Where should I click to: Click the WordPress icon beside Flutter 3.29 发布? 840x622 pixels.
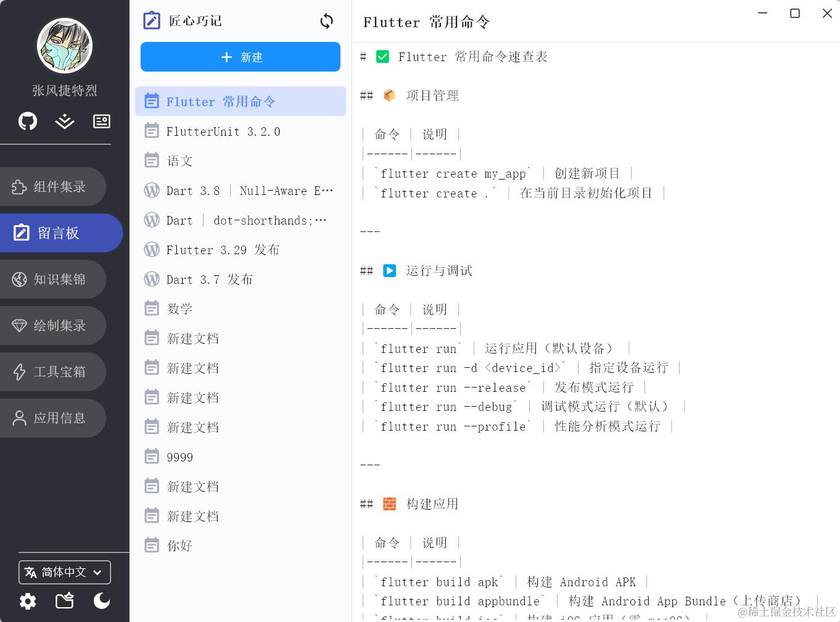pos(152,249)
